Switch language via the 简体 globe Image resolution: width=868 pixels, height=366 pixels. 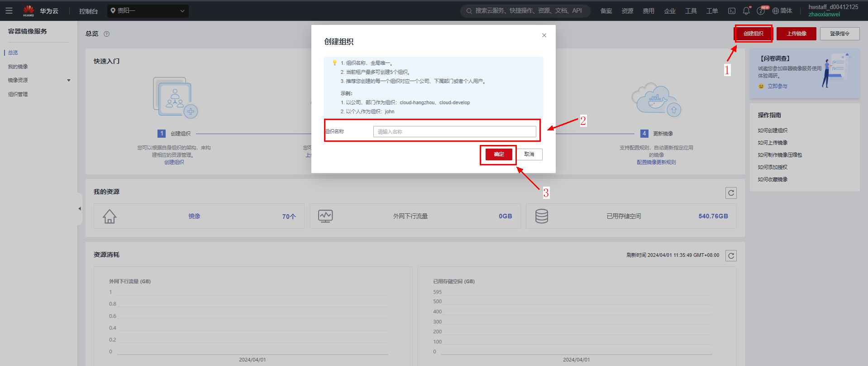click(782, 11)
